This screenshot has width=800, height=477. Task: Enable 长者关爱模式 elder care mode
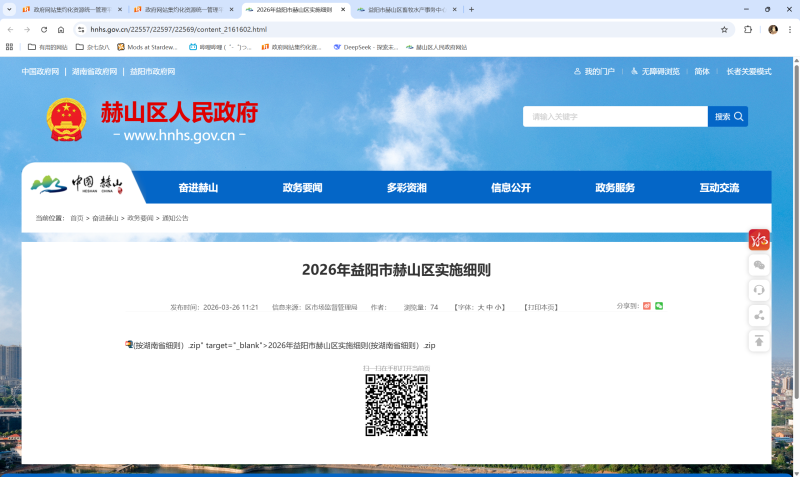coord(748,72)
